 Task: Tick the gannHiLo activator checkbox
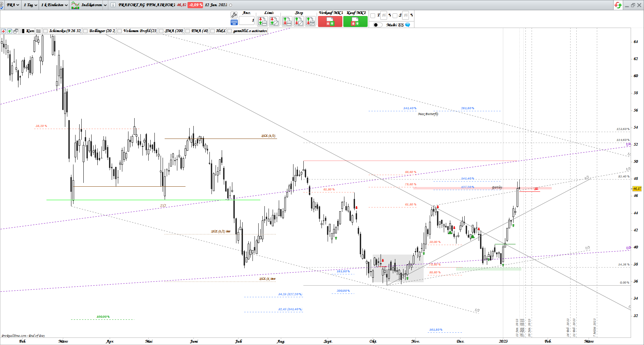[229, 31]
